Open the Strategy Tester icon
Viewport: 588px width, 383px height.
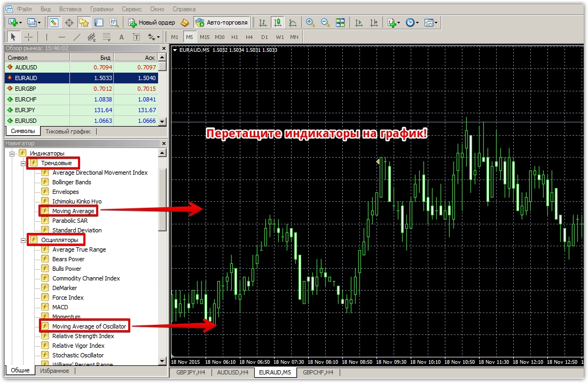tap(114, 22)
